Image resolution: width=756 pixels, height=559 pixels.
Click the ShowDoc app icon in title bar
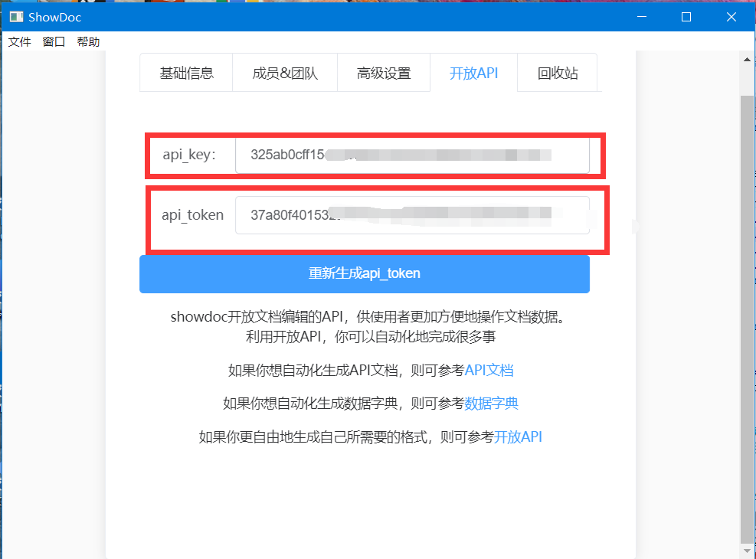coord(16,17)
